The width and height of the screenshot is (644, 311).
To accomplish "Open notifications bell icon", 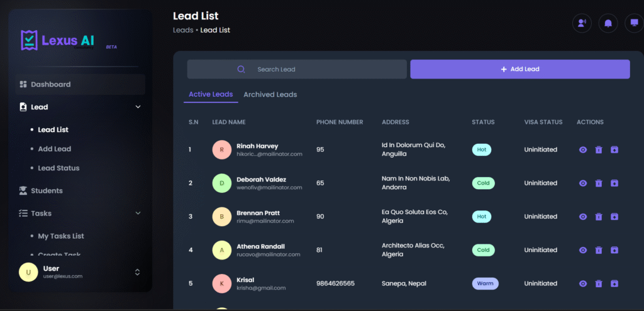I will click(x=608, y=23).
